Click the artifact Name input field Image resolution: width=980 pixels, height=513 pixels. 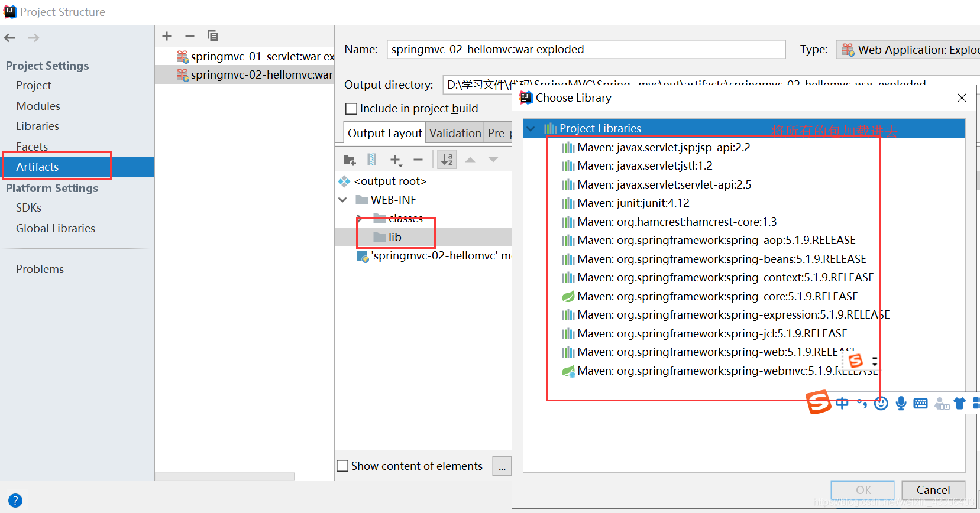click(x=586, y=50)
